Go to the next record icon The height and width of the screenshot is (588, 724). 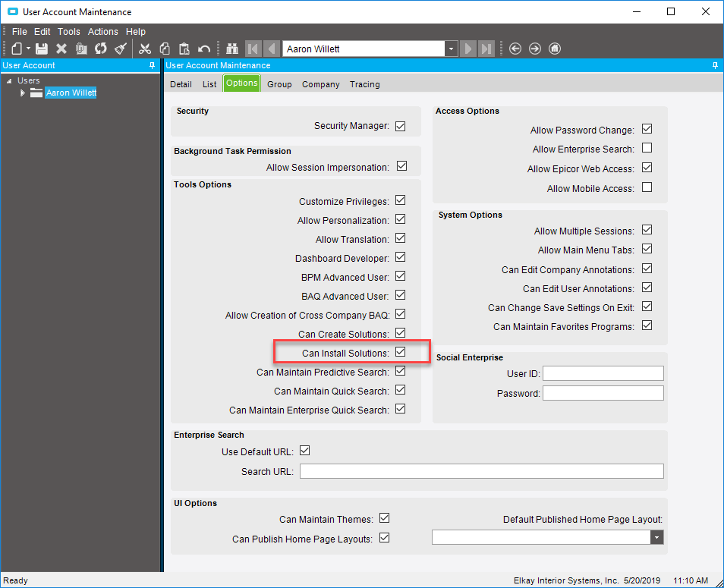467,49
